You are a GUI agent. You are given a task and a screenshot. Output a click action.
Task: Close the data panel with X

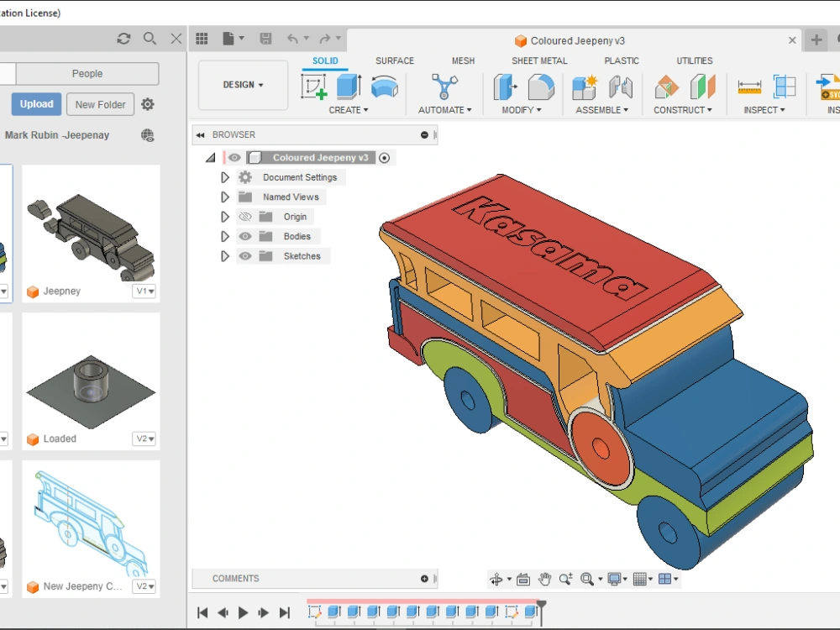click(176, 39)
